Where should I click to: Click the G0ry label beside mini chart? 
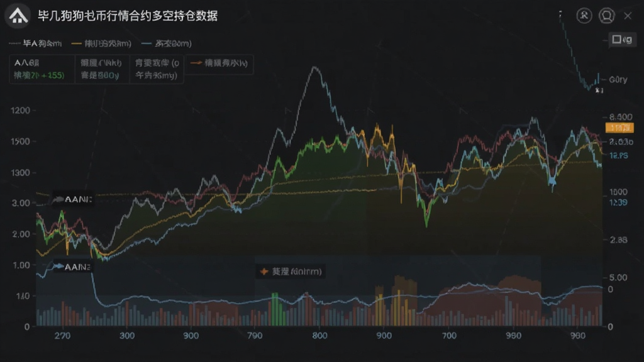point(618,80)
